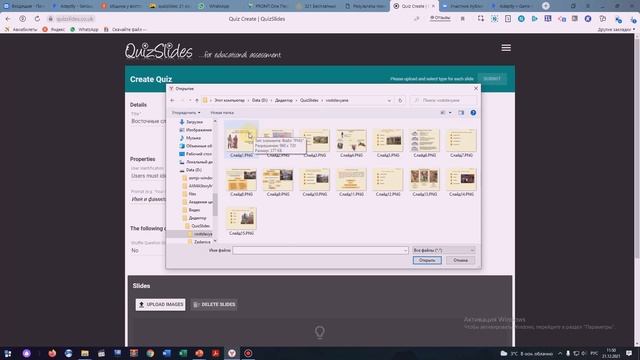The image size is (640, 360).
Task: Expand the file name history dropdown arrow
Action: coord(405,250)
